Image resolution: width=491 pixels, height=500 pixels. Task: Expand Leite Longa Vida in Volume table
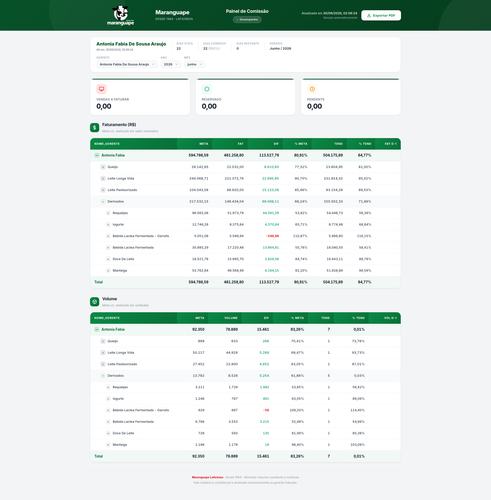103,353
